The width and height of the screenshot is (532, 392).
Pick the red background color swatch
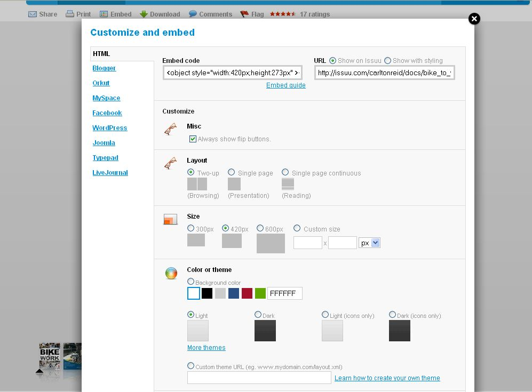click(x=247, y=293)
